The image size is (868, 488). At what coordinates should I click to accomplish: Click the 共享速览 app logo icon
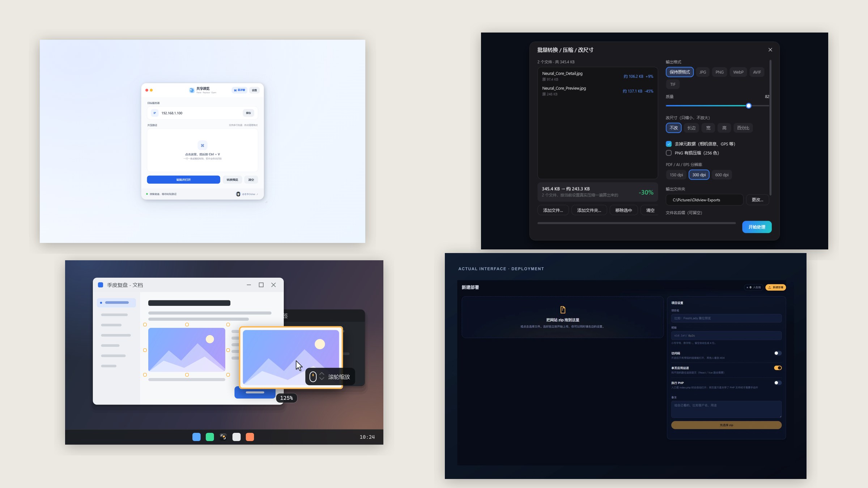(x=192, y=90)
